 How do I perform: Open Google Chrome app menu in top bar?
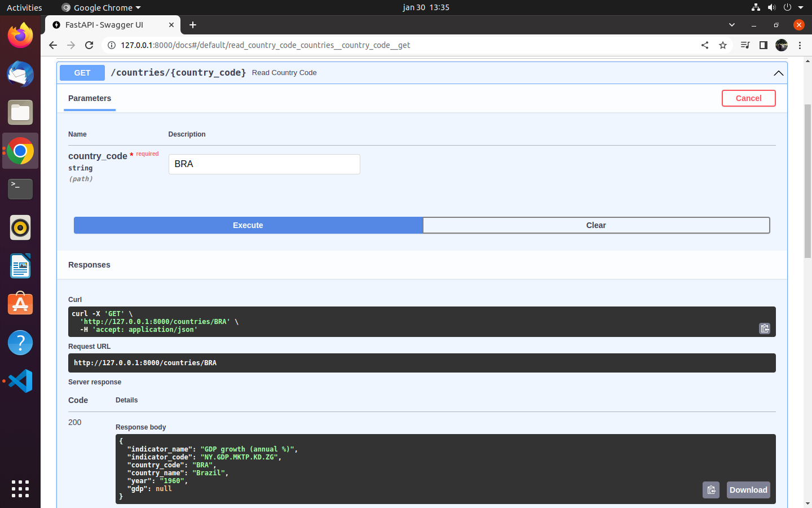pos(101,7)
